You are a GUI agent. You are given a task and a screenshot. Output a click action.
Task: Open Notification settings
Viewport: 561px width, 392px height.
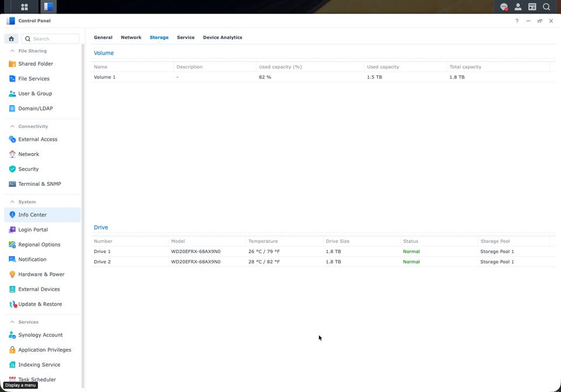[42, 259]
